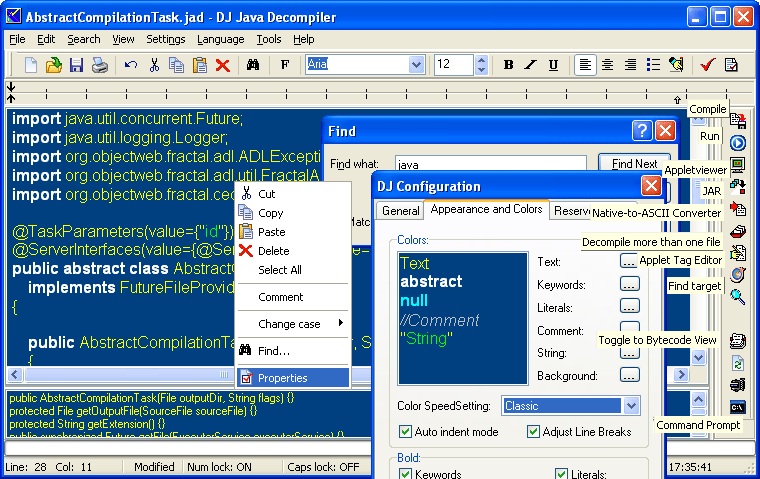760x479 pixels.
Task: Select the Appearance and Colors tab
Action: click(486, 209)
